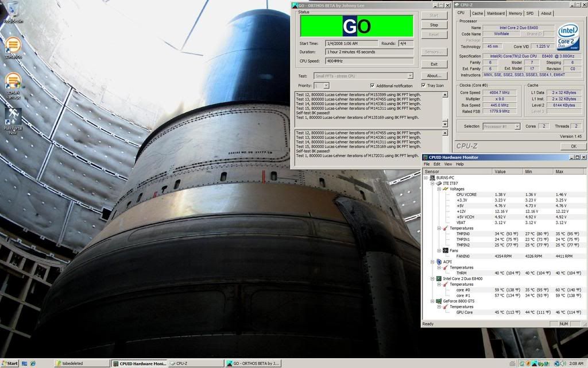Click the Max column header

pyautogui.click(x=569, y=171)
